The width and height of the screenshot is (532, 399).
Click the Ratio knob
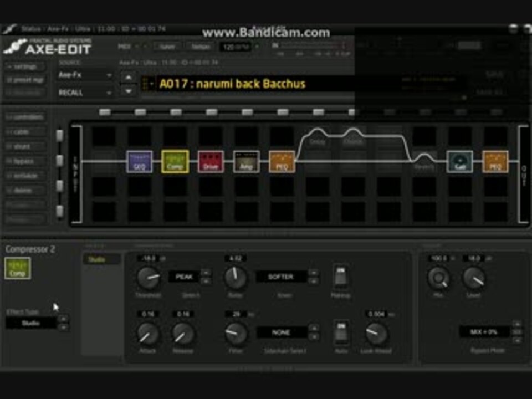click(235, 277)
